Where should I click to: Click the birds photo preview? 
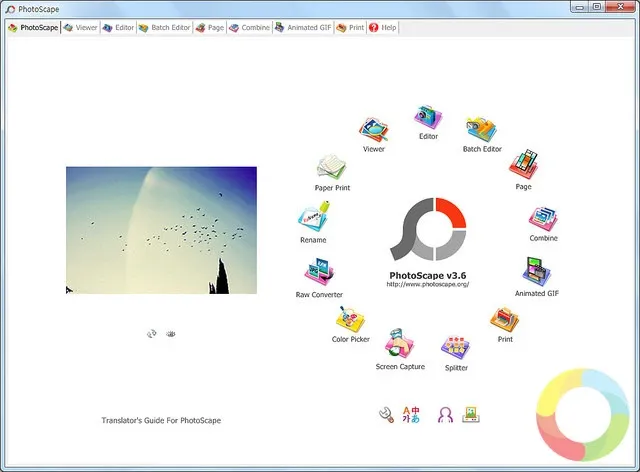(161, 230)
